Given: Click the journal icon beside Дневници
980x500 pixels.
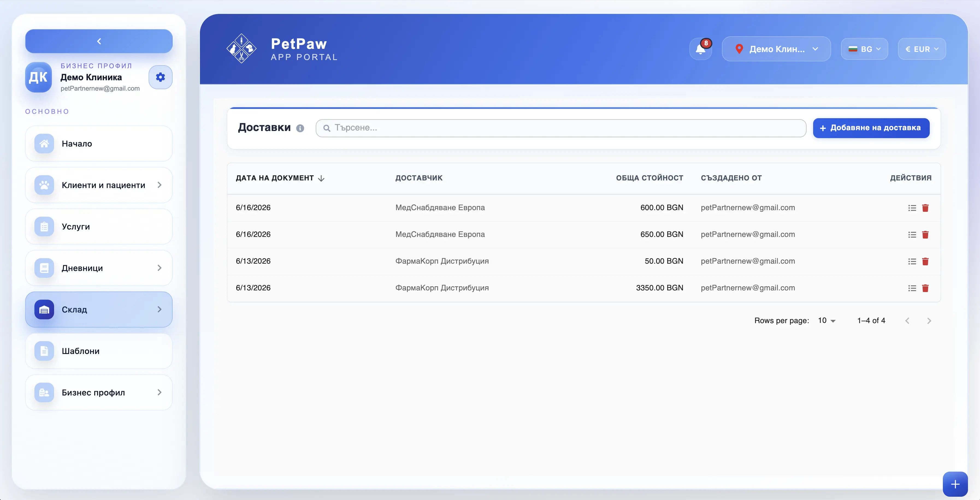Looking at the screenshot, I should 44,268.
